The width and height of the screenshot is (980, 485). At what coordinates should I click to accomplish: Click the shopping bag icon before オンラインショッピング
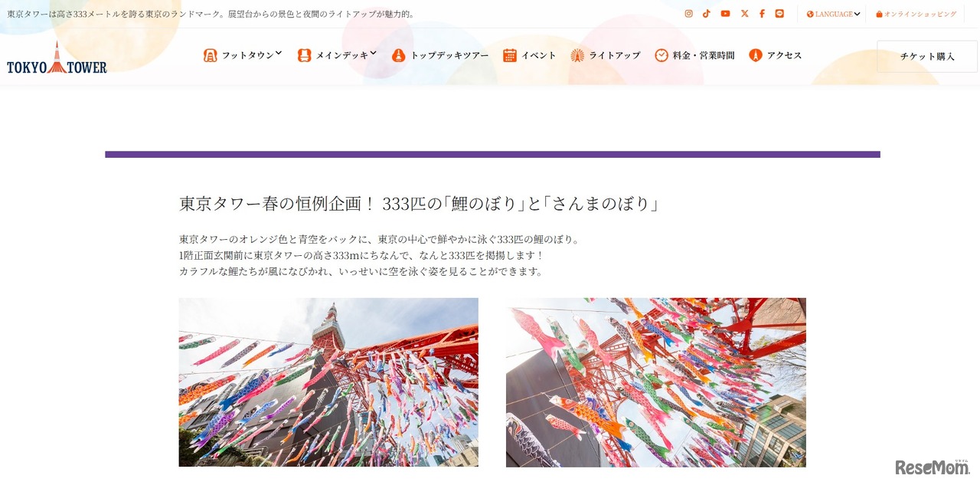point(878,13)
